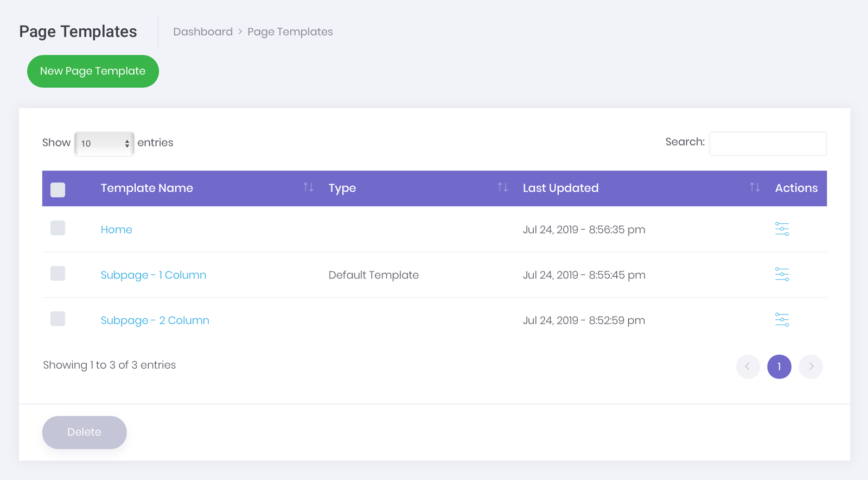Click the Last Updated column header
The width and height of the screenshot is (868, 480).
[560, 188]
